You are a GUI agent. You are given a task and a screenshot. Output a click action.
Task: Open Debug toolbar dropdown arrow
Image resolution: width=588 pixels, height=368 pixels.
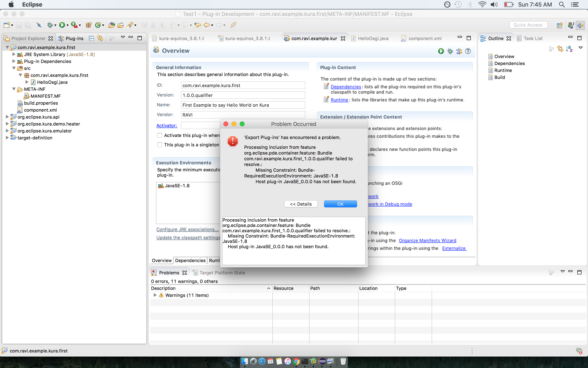55,25
